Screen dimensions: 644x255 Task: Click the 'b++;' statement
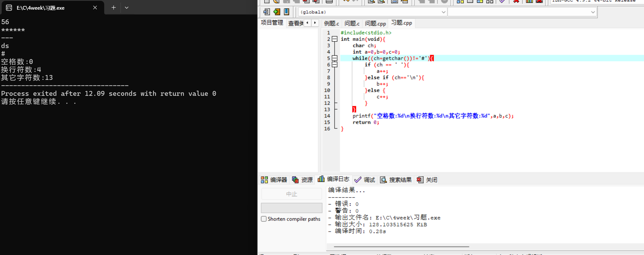coord(382,84)
